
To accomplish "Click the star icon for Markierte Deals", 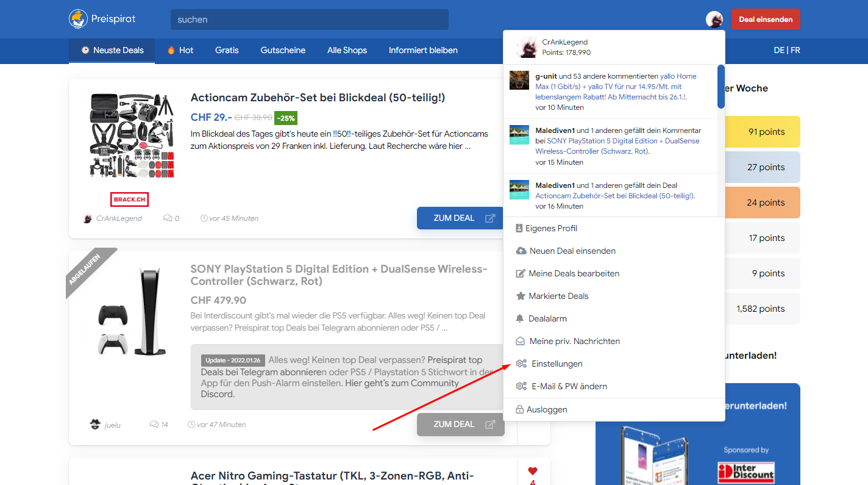I will pos(521,296).
